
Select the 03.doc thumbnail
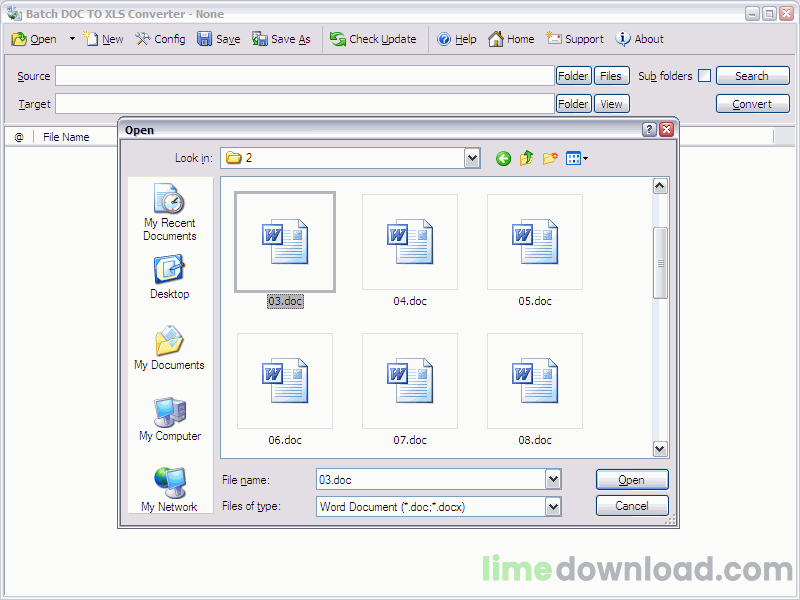[285, 242]
